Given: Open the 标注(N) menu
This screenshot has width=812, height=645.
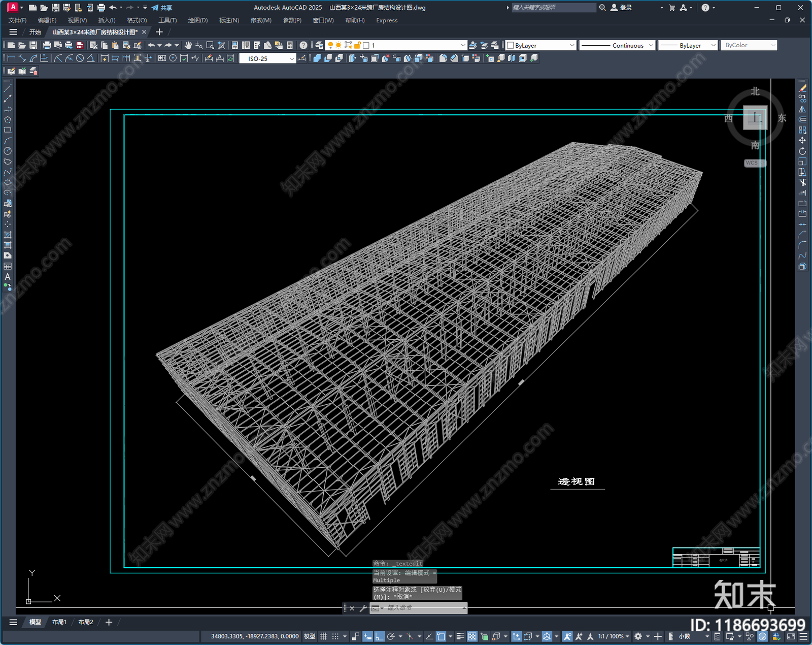Looking at the screenshot, I should point(229,20).
